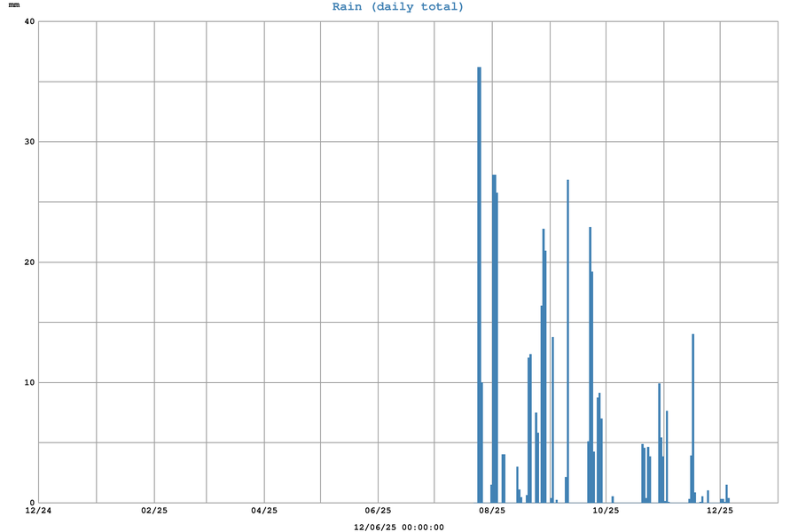The image size is (798, 532).
Task: Click the 30 y-axis label
Action: 29,142
